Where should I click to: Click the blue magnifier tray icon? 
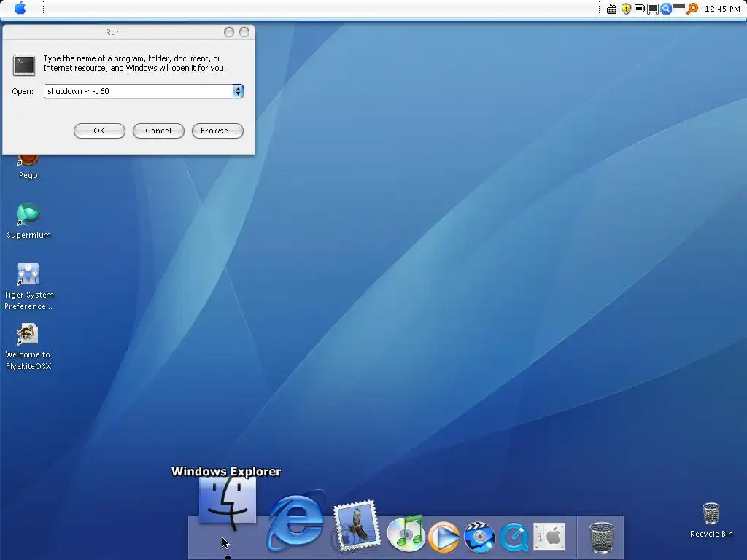pos(666,9)
